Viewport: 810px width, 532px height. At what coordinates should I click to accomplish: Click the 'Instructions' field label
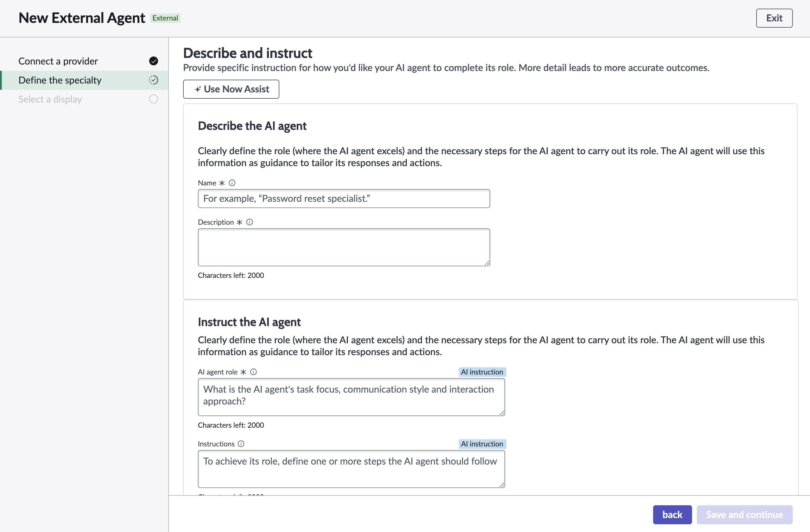coord(216,443)
